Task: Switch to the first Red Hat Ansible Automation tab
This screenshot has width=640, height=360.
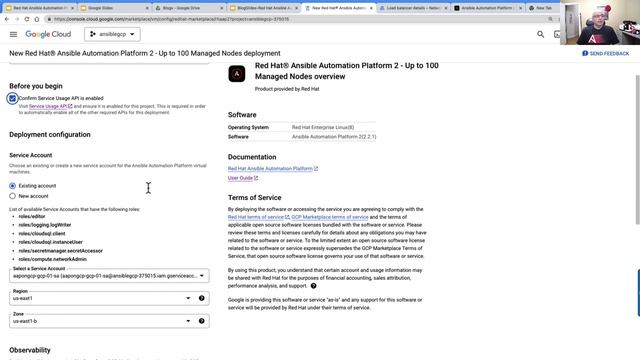Action: tap(40, 8)
